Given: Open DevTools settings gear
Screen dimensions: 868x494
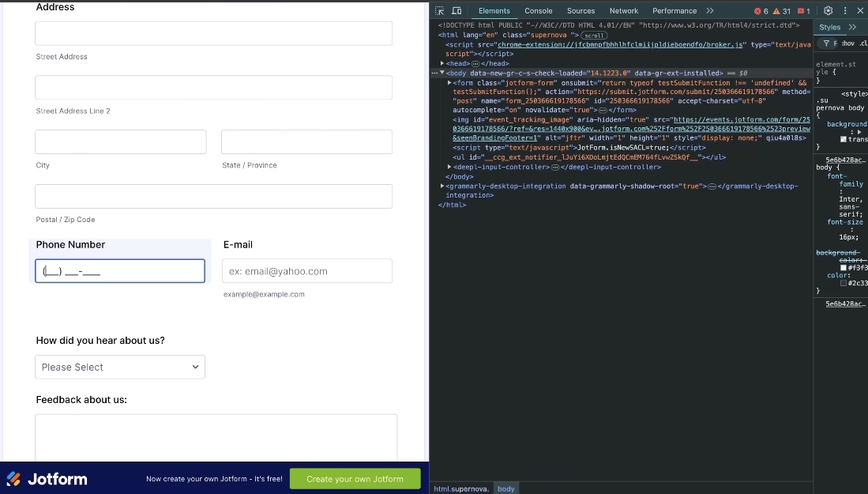Looking at the screenshot, I should point(829,10).
